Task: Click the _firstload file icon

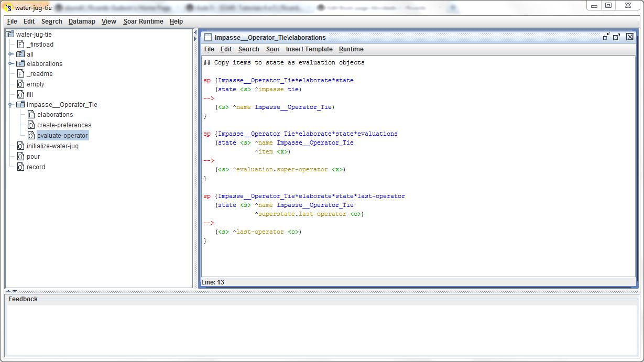Action: click(20, 45)
